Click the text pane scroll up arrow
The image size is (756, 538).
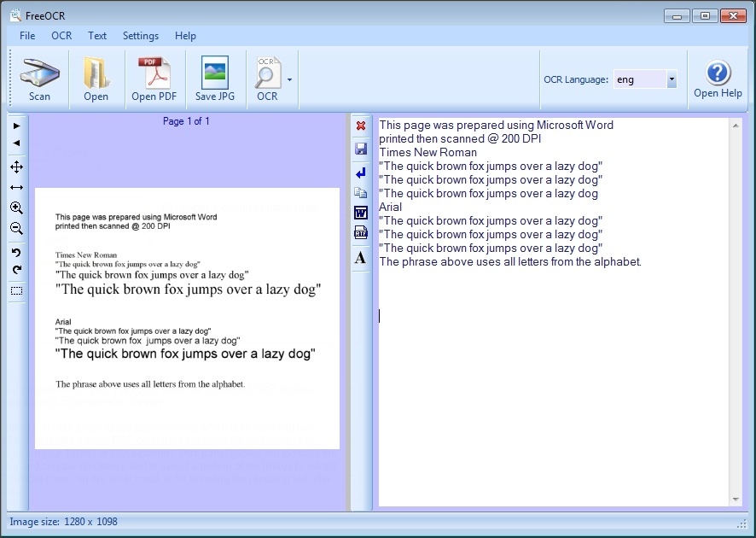click(x=736, y=126)
